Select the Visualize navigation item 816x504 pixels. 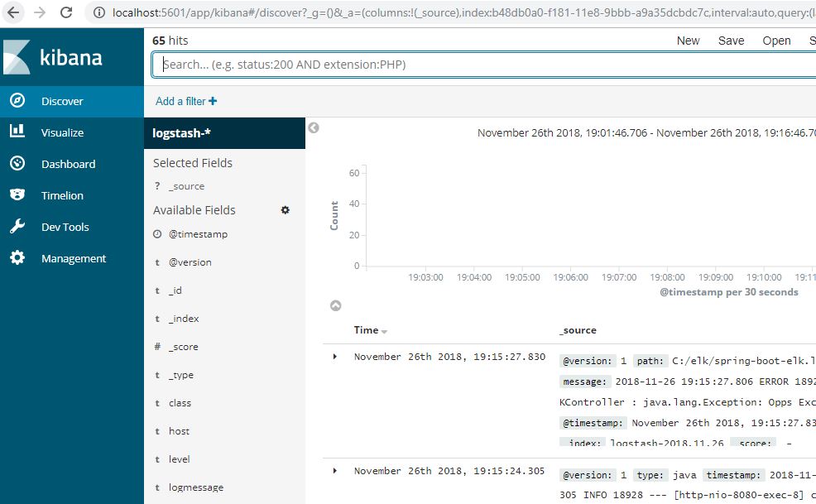72,132
